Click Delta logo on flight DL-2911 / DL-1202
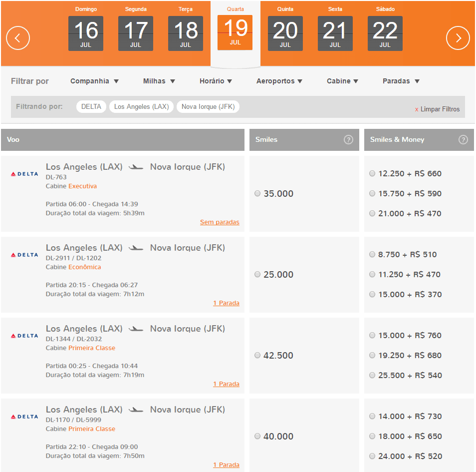 click(x=24, y=255)
